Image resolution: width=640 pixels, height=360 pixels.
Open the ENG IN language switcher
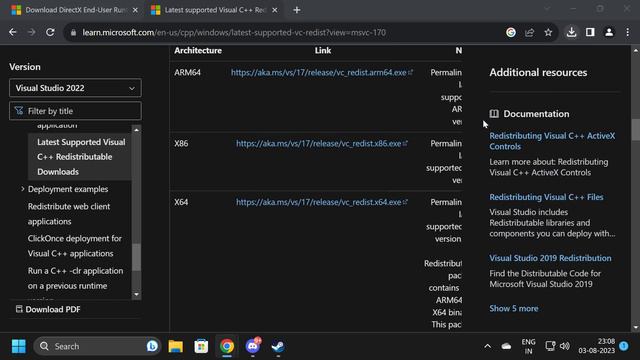(528, 346)
